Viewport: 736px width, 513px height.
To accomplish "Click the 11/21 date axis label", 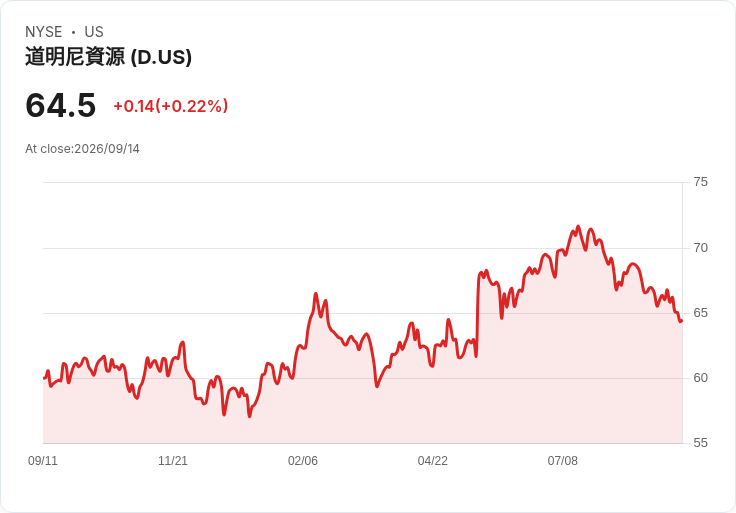I will 173,461.
